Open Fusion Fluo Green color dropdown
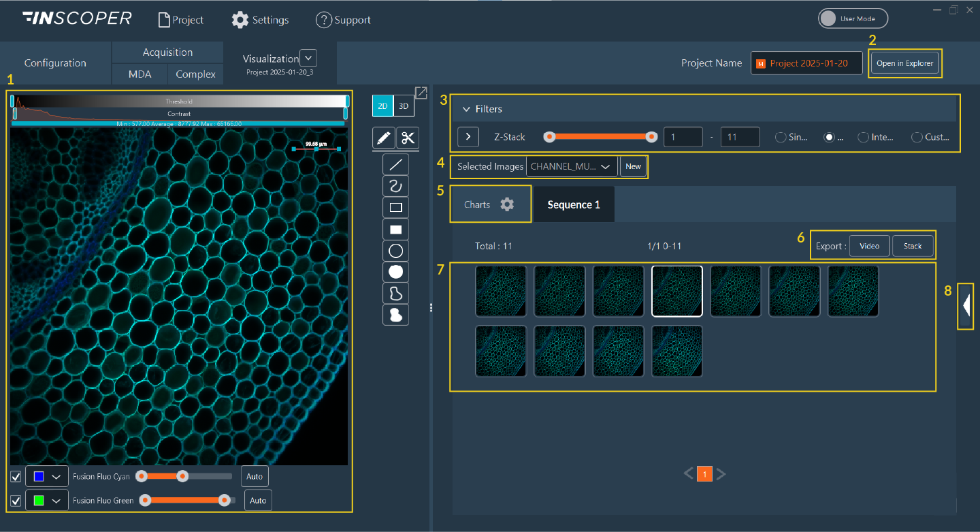The width and height of the screenshot is (980, 532). tap(47, 501)
